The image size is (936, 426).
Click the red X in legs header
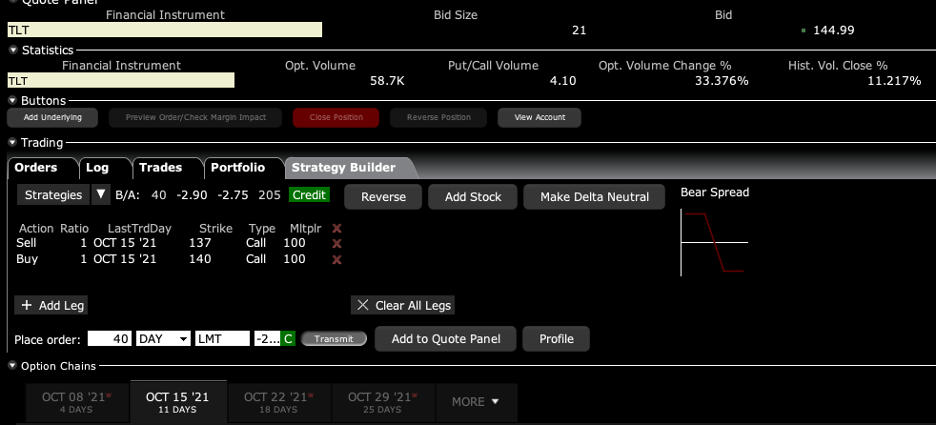click(337, 228)
